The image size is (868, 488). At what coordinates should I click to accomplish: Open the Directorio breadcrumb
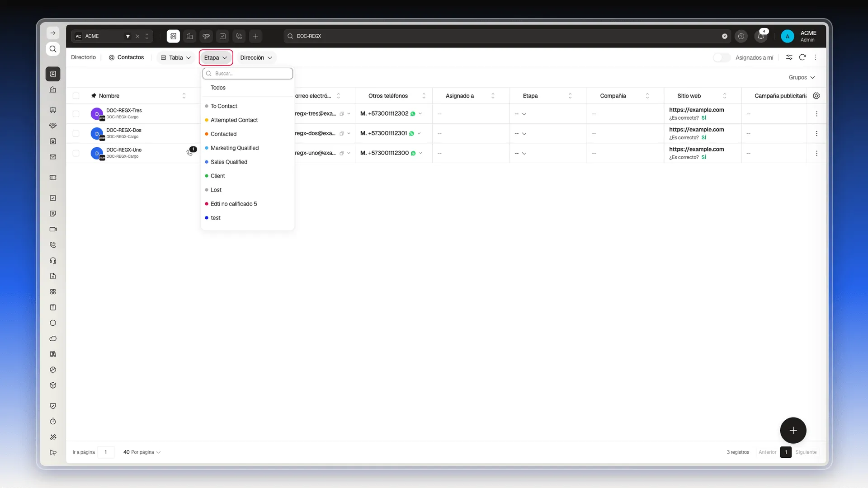click(84, 57)
